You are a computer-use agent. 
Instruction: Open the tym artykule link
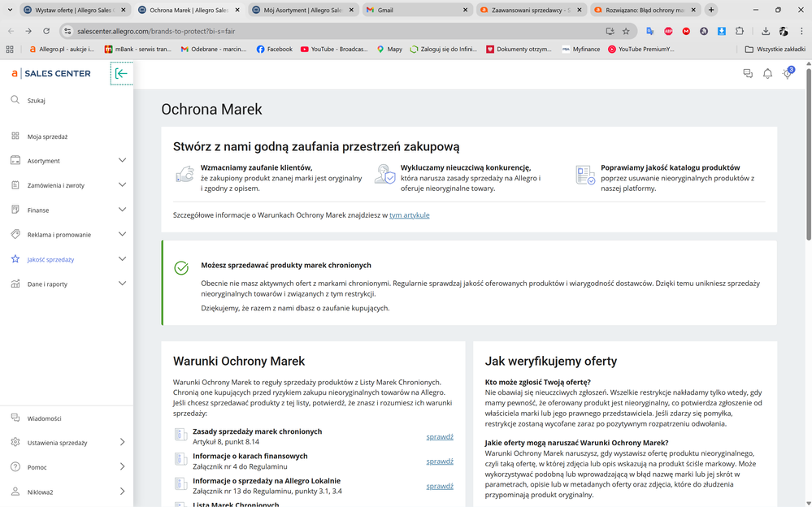click(409, 215)
